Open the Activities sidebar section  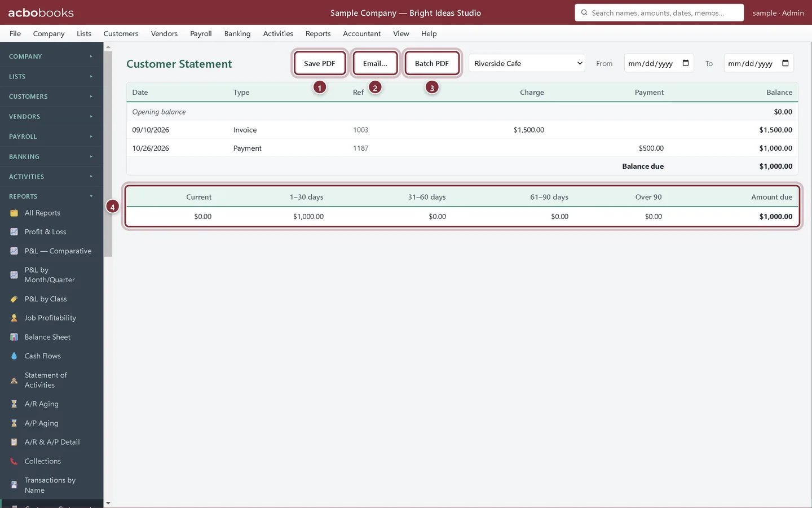point(51,177)
